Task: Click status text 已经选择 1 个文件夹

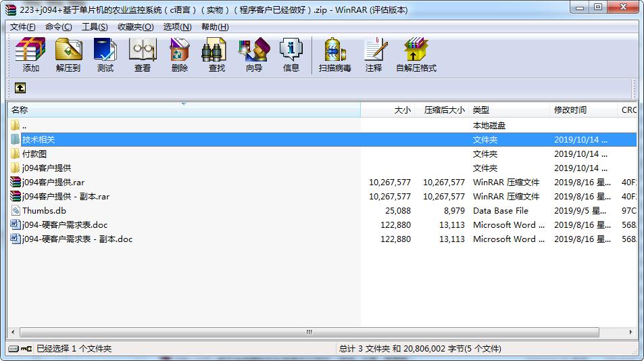Action: tap(74, 349)
